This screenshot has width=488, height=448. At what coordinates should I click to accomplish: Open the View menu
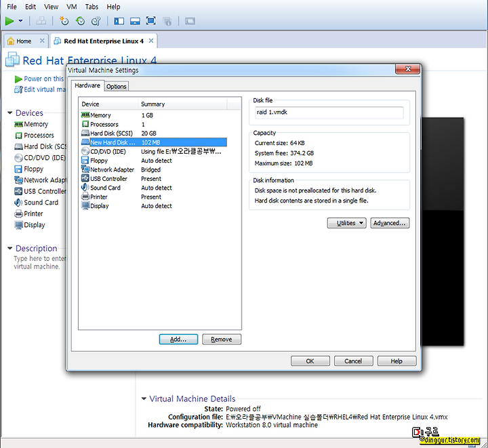[x=51, y=7]
